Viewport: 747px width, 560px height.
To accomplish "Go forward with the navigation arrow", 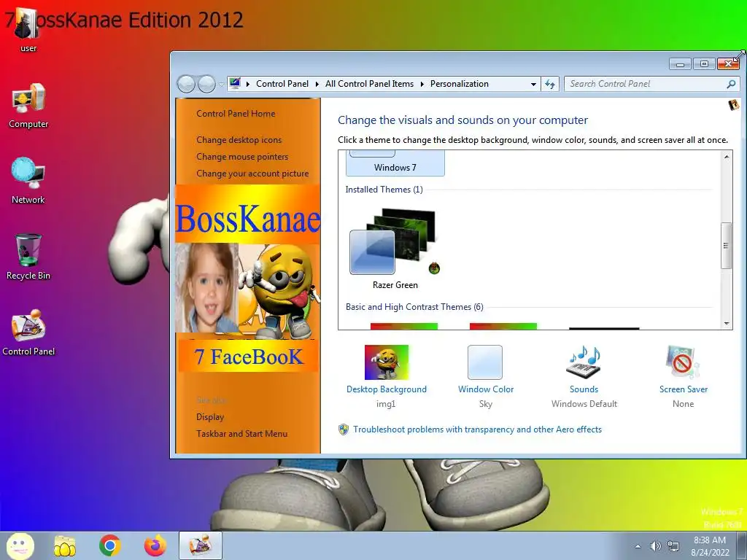I will tap(206, 85).
